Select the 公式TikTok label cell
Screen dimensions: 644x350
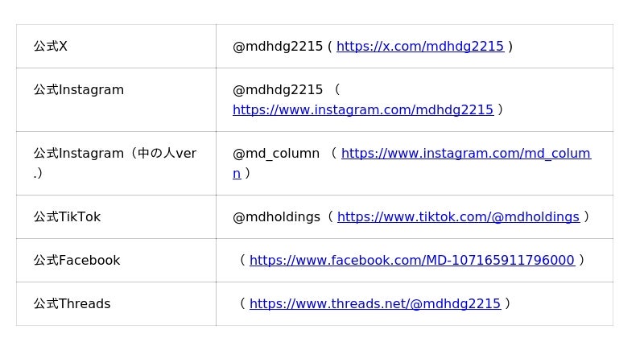(x=67, y=217)
